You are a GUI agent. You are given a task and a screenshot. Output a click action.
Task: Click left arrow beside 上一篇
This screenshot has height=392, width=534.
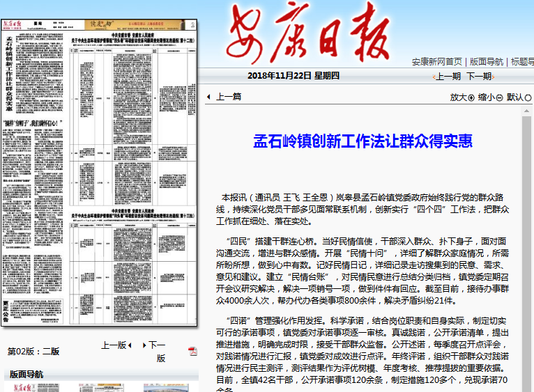[208, 97]
